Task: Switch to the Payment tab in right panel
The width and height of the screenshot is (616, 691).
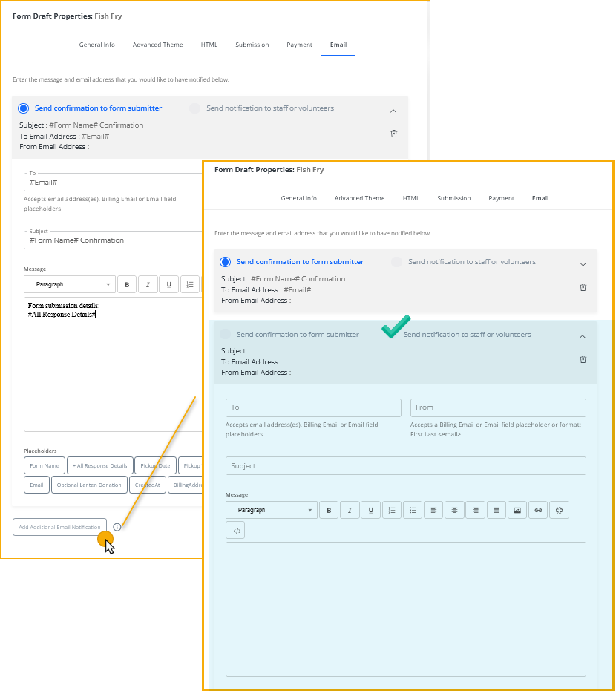Action: pos(501,198)
